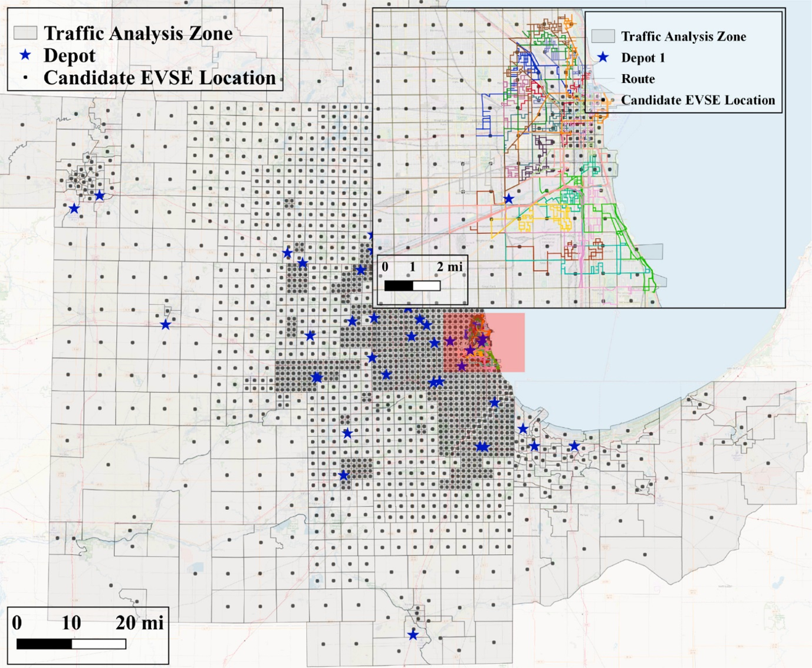Click "Candidate EVSE Location" in the large main legend
Viewport: 812px width, 668px height.
[x=160, y=78]
